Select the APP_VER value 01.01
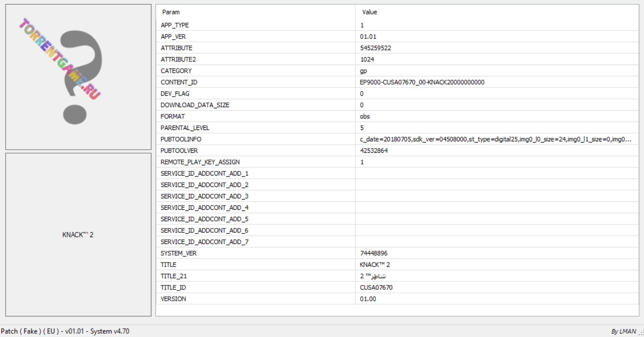The width and height of the screenshot is (644, 337). 368,36
